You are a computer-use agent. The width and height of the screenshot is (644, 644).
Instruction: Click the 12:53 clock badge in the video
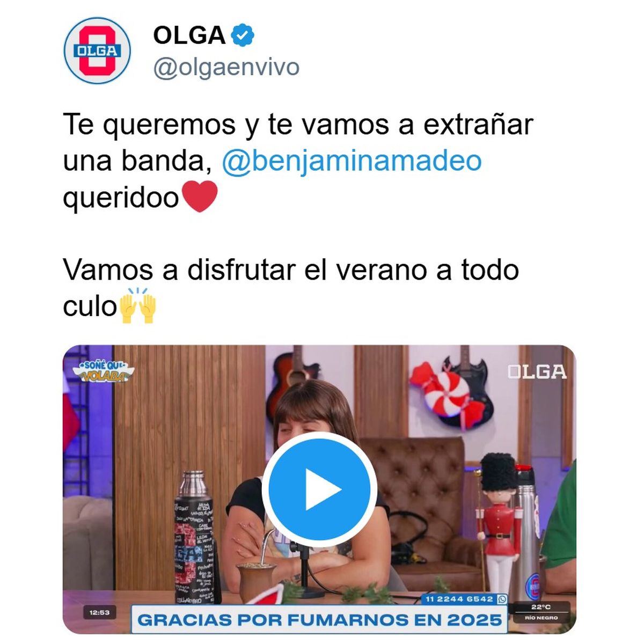coord(99,612)
